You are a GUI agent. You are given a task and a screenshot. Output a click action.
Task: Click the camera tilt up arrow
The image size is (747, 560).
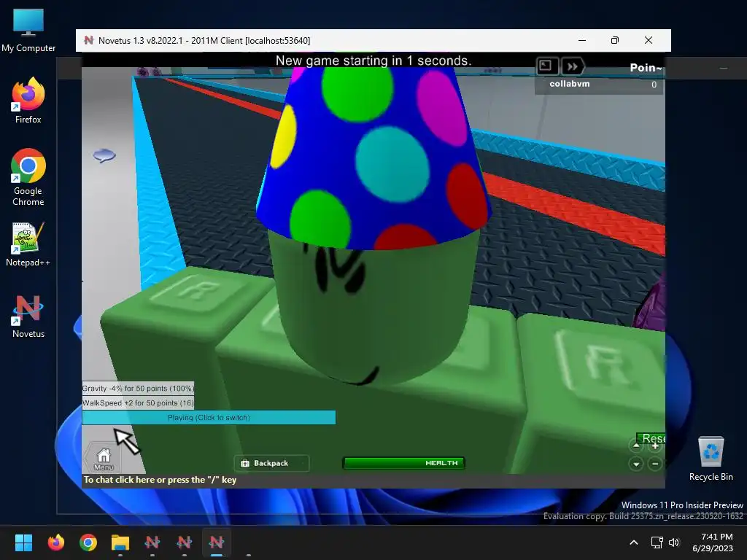click(x=636, y=446)
